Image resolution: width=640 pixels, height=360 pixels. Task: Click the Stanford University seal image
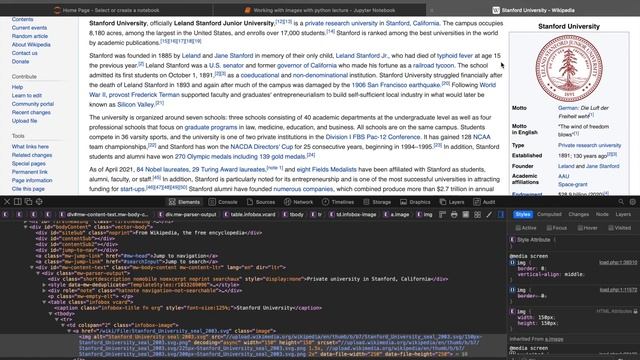tap(569, 68)
